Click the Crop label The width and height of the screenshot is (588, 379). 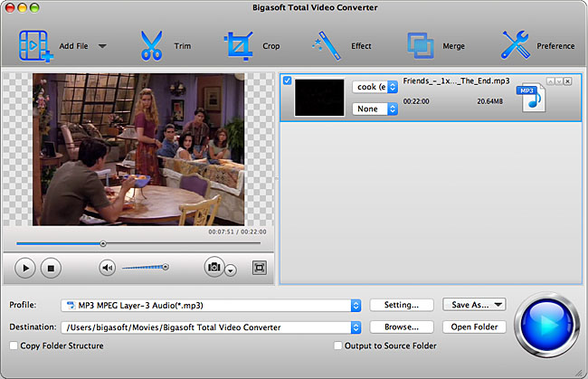point(270,46)
